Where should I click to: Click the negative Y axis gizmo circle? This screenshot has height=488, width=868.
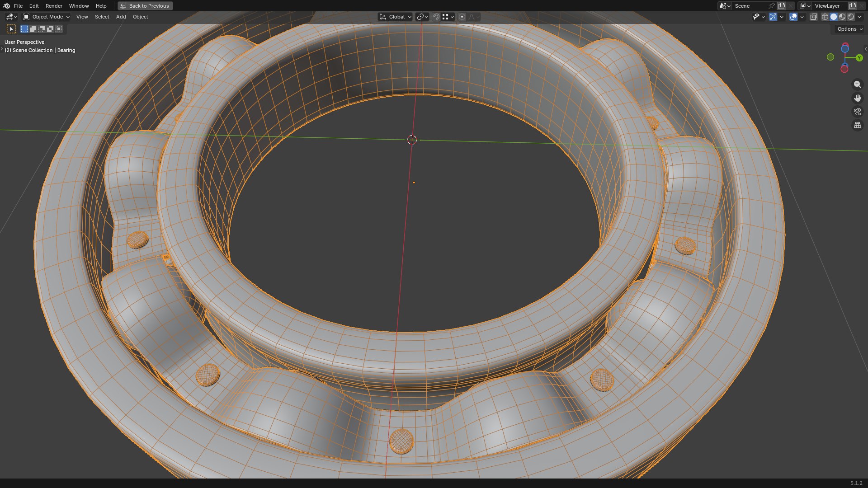[830, 57]
